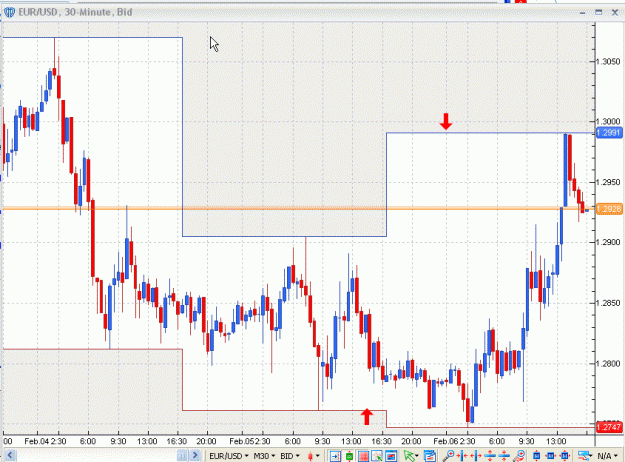Open the N/A dropdown in toolbar
The image size is (625, 462).
[606, 456]
